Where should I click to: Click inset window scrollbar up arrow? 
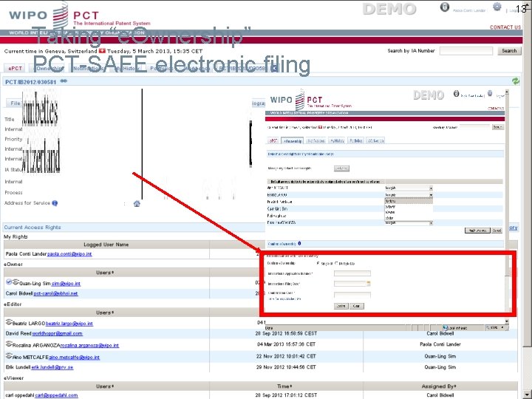507,92
